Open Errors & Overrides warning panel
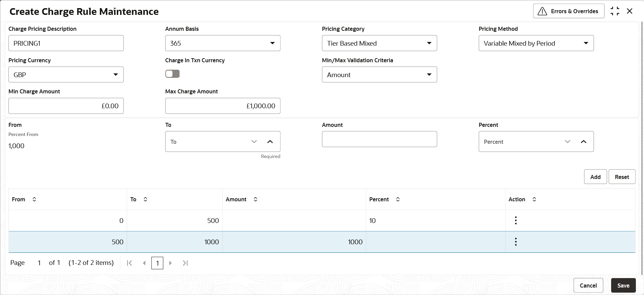 click(x=568, y=11)
